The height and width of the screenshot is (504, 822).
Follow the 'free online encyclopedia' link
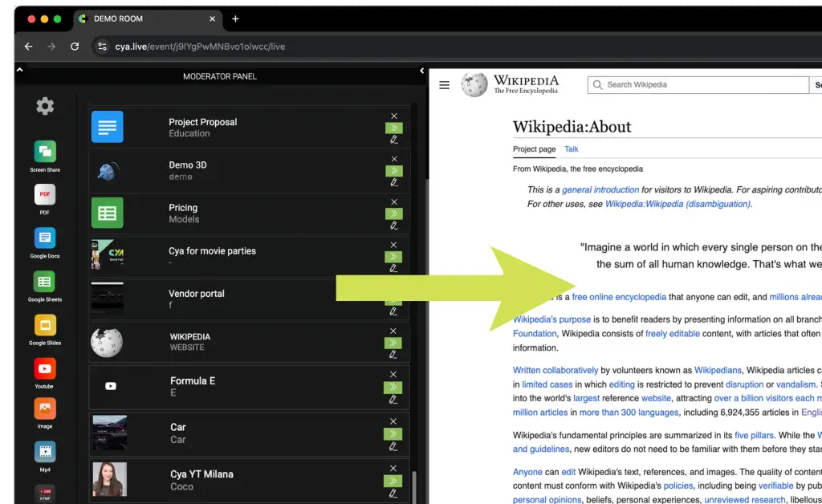[x=619, y=297]
